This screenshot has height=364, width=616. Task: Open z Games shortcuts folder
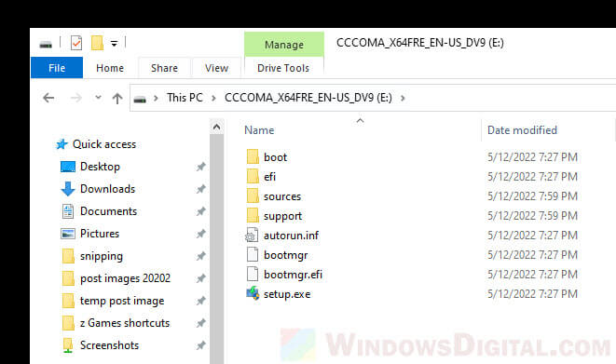click(125, 323)
